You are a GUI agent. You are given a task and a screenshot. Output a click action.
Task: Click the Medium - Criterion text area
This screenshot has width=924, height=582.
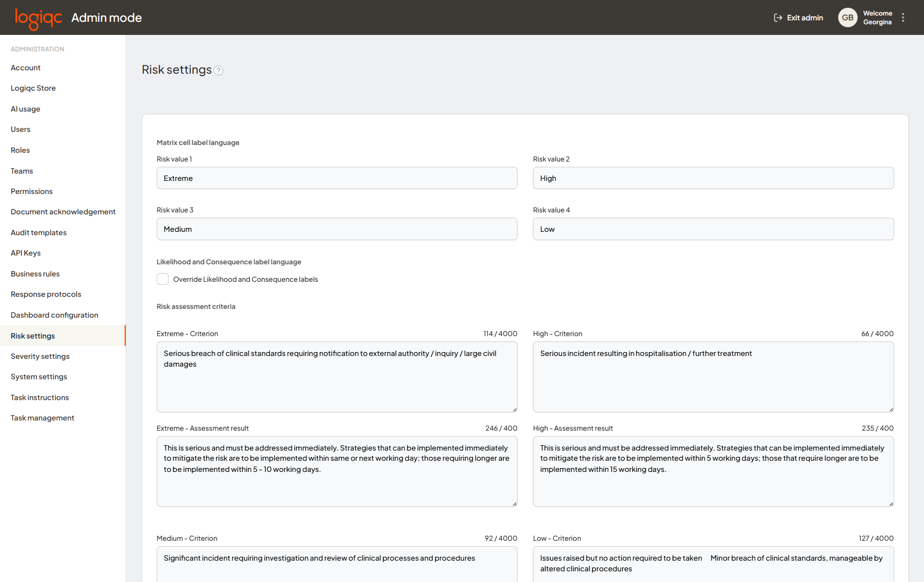point(337,564)
